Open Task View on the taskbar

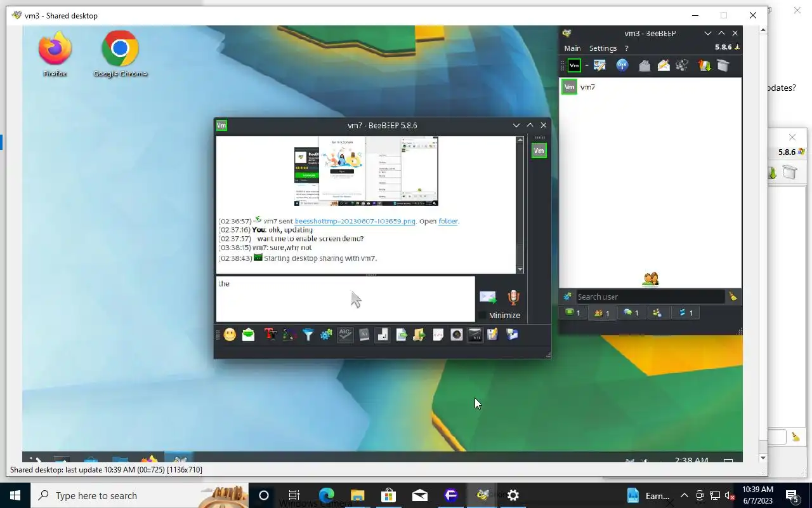click(294, 495)
